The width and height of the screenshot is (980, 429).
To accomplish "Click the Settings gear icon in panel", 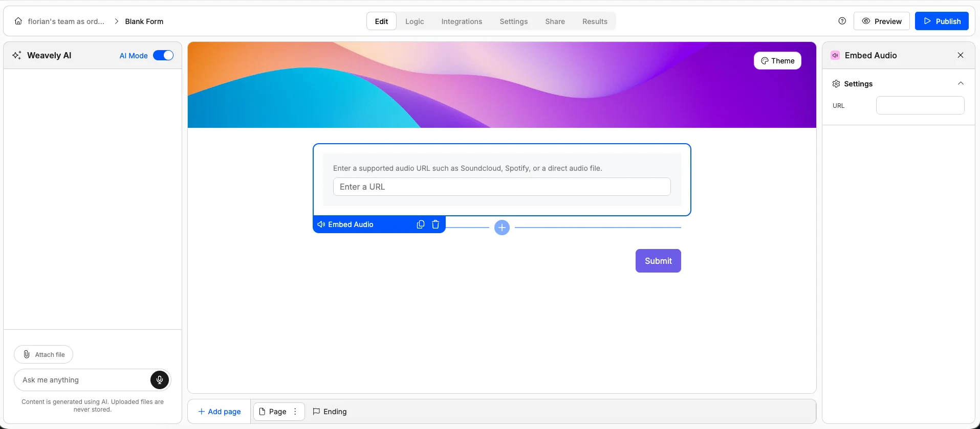I will click(836, 84).
